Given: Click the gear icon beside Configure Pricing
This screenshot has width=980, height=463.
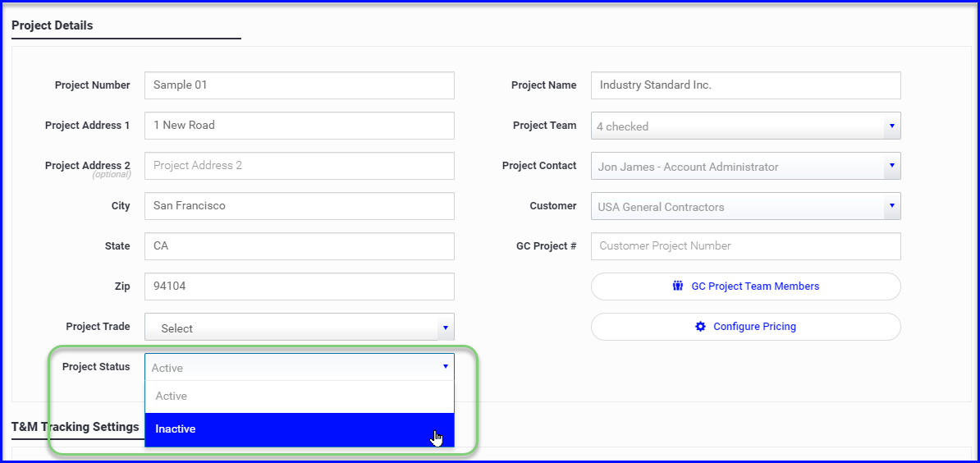Looking at the screenshot, I should [x=700, y=326].
